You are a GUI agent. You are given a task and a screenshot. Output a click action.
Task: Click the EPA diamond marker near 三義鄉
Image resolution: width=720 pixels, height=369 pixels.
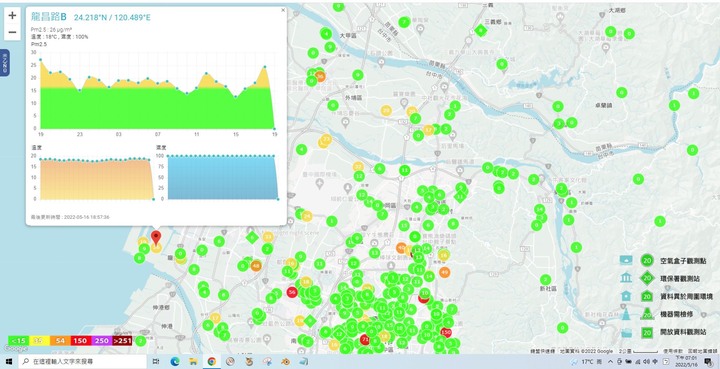click(480, 31)
